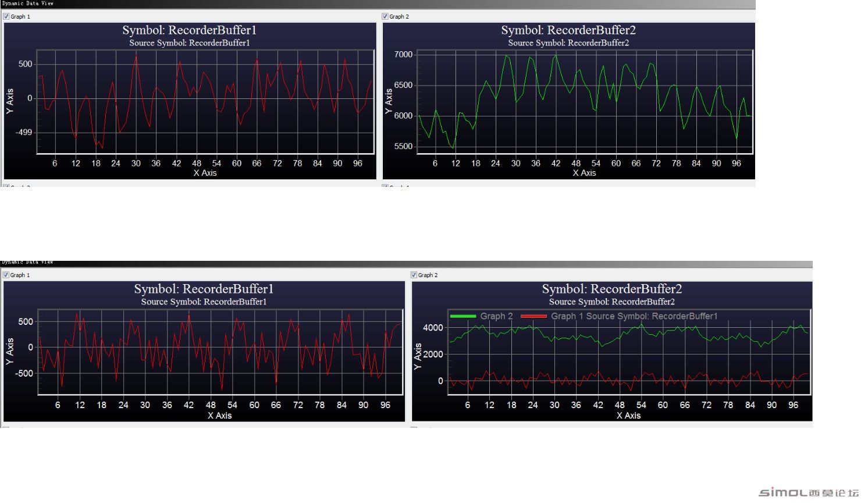Click the lower window's 'Symbol: RecorderBuffer2' title

[612, 289]
